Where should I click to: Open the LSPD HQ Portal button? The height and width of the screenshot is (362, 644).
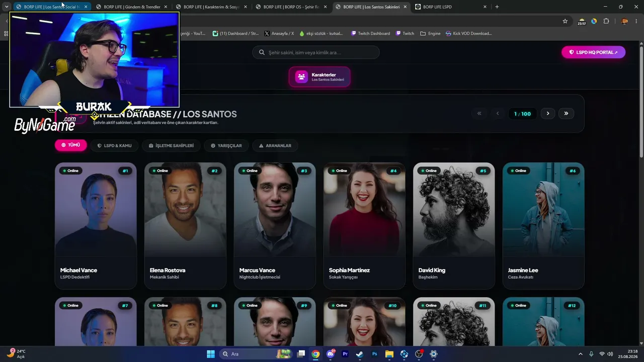tap(593, 52)
